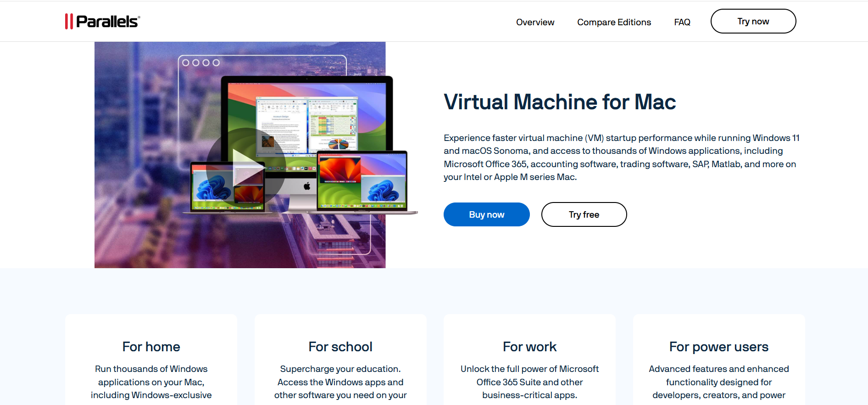Select the For power users heading
This screenshot has width=868, height=405.
pos(719,347)
